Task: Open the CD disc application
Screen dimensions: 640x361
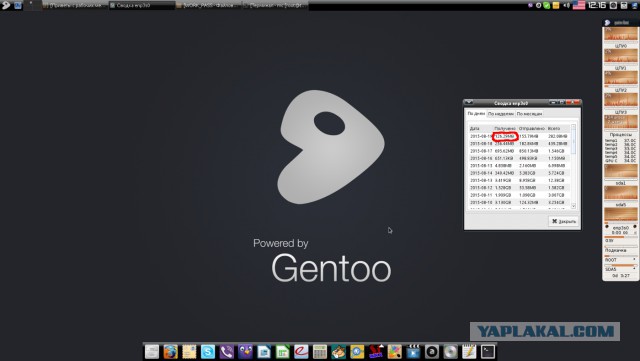Action: click(x=451, y=352)
